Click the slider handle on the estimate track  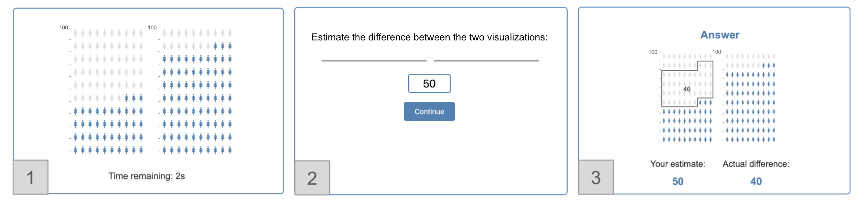[430, 60]
